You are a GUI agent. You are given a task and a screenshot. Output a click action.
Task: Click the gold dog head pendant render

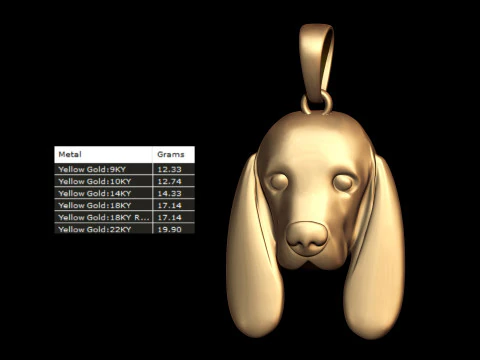click(x=315, y=182)
